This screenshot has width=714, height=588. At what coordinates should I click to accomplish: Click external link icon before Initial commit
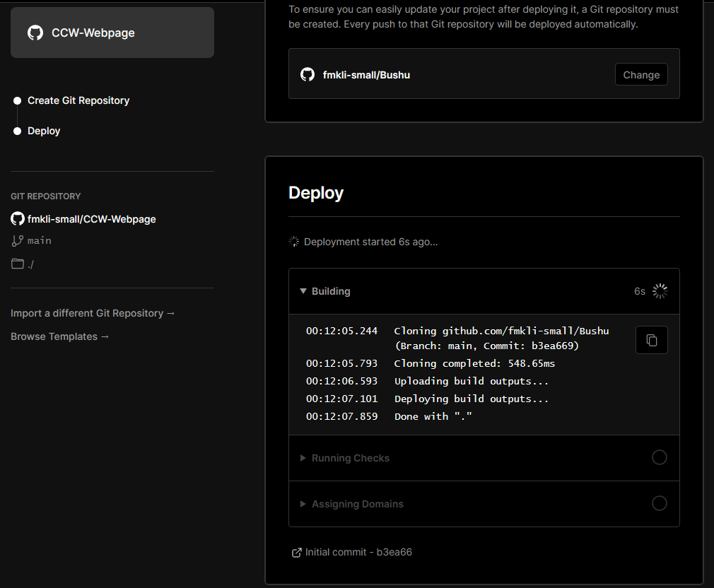(296, 553)
